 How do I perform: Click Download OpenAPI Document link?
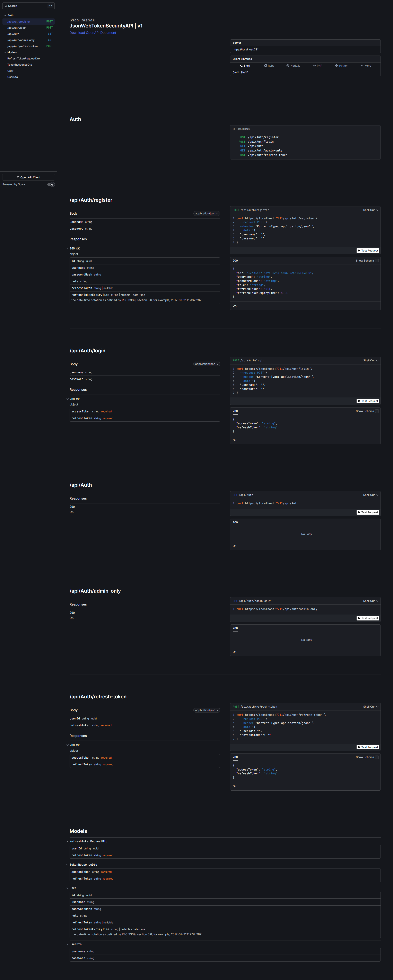click(x=93, y=33)
